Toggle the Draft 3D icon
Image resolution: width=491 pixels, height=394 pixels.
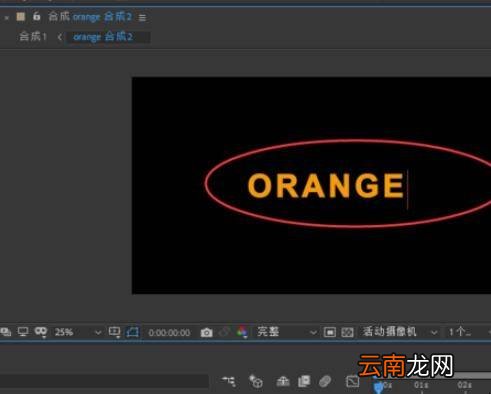pyautogui.click(x=256, y=381)
